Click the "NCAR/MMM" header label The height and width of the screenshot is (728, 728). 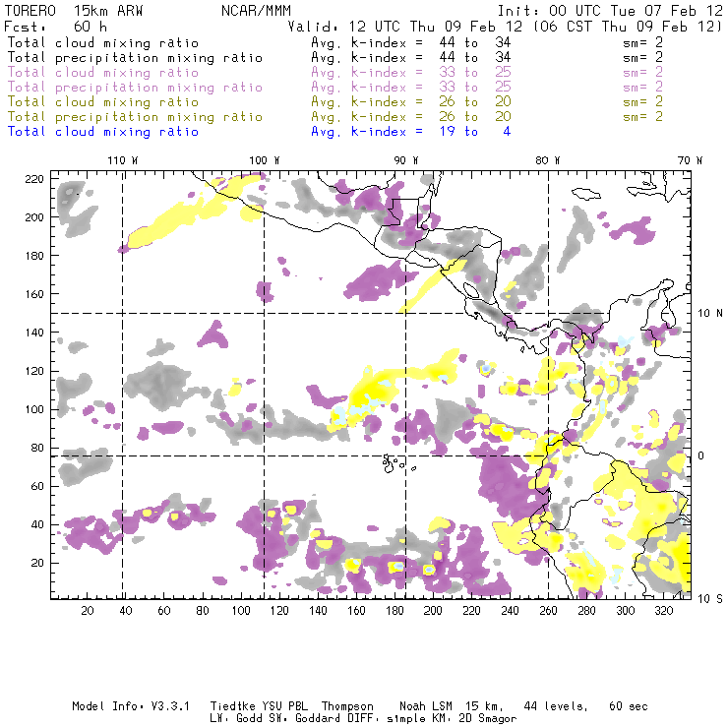pos(256,11)
